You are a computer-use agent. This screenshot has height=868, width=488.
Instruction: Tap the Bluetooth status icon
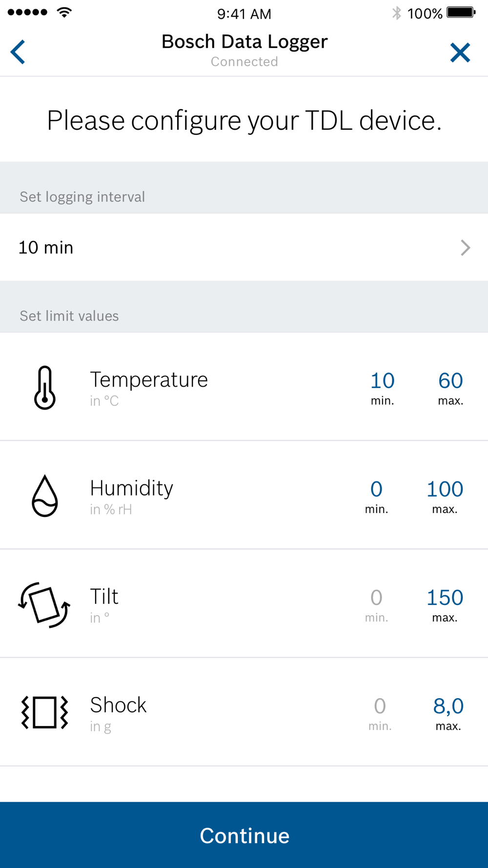[x=397, y=13]
